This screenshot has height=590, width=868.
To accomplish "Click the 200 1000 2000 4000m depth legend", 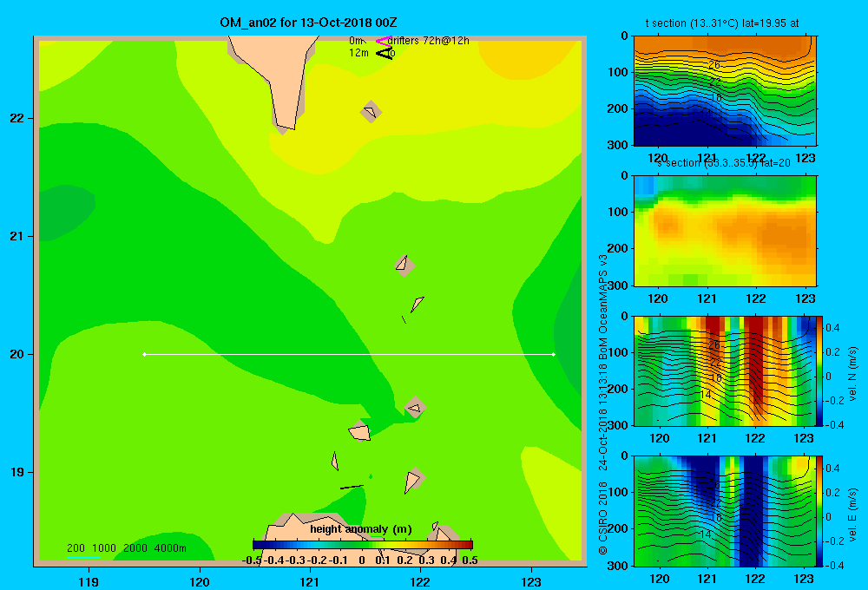I will tap(126, 548).
